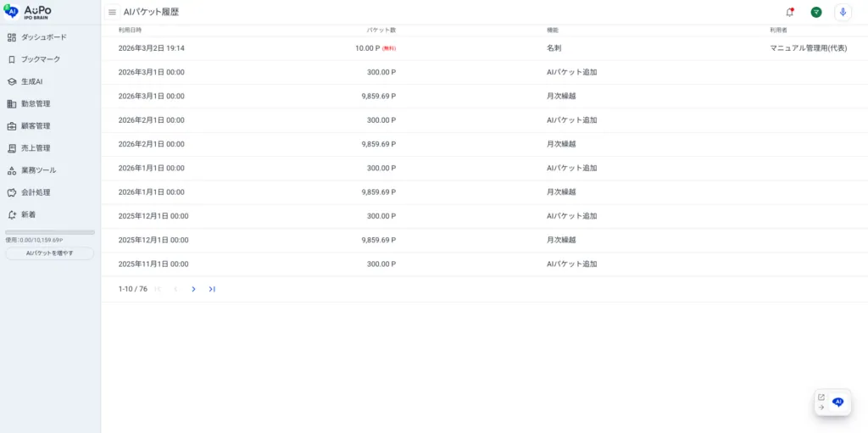Click the 名刺 function cell
This screenshot has width=868, height=433.
(554, 48)
